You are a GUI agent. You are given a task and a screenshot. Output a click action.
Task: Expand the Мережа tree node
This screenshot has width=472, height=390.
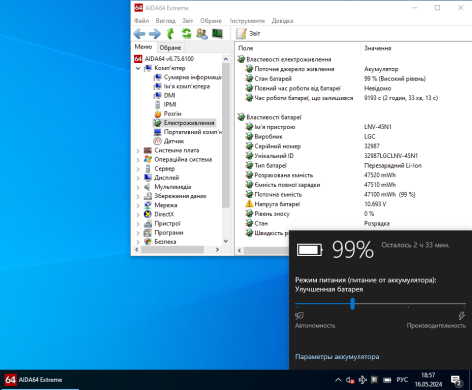pos(138,205)
